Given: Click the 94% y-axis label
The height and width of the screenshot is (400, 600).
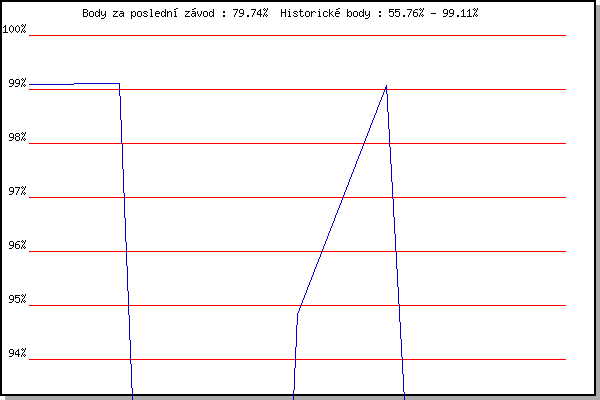Looking at the screenshot, I should point(16,354).
